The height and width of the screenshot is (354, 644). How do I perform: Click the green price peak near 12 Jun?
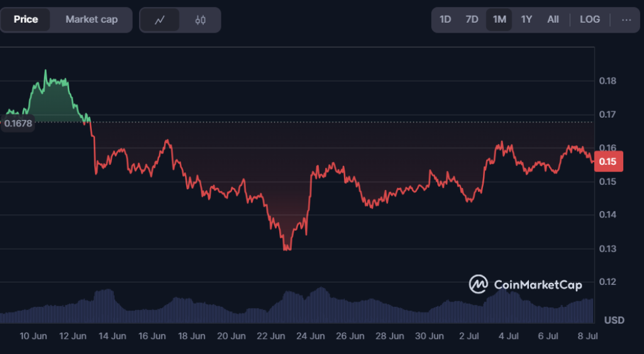point(46,71)
